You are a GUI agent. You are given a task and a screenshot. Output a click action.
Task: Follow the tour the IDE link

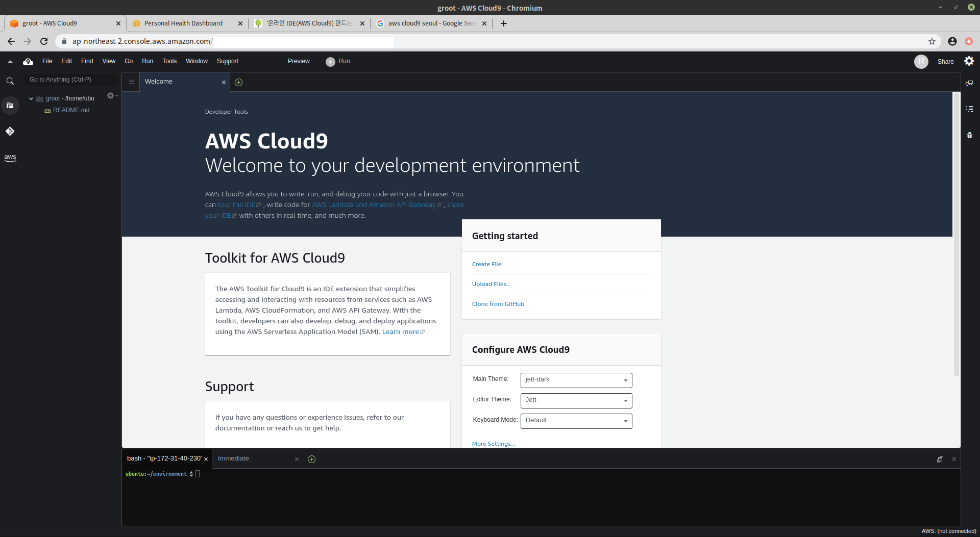click(x=239, y=205)
